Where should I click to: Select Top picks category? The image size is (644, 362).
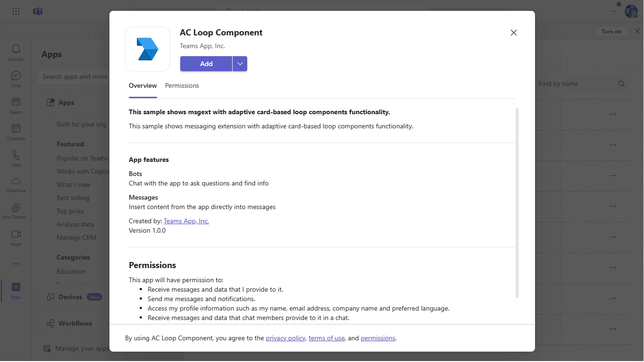(x=70, y=211)
